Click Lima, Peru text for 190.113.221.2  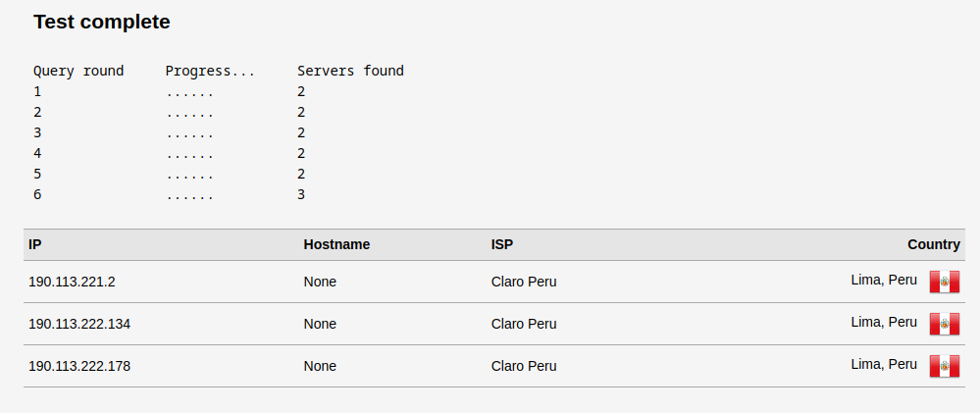point(884,280)
